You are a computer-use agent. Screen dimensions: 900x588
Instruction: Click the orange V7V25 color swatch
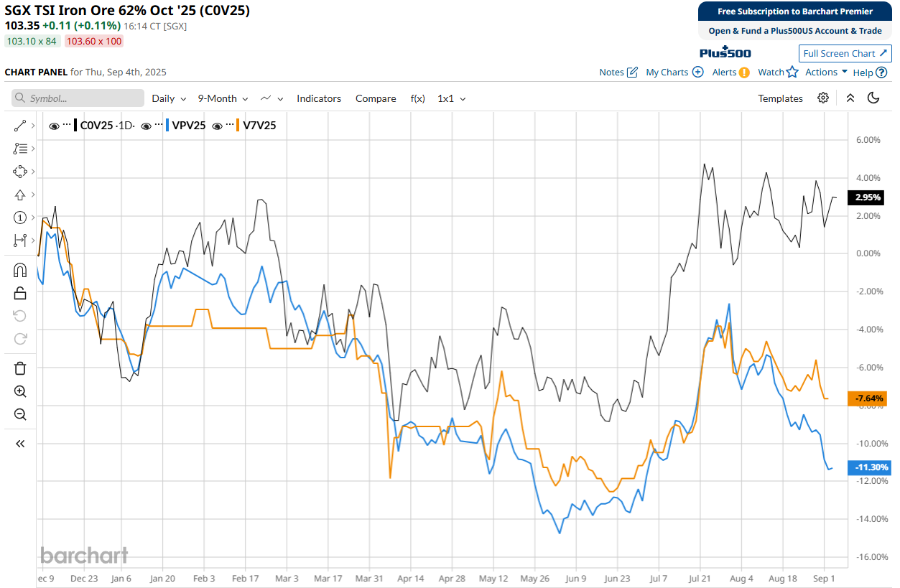(x=238, y=126)
